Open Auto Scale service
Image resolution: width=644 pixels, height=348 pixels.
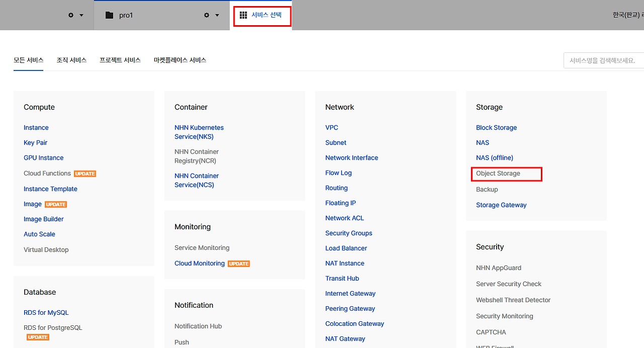tap(39, 234)
